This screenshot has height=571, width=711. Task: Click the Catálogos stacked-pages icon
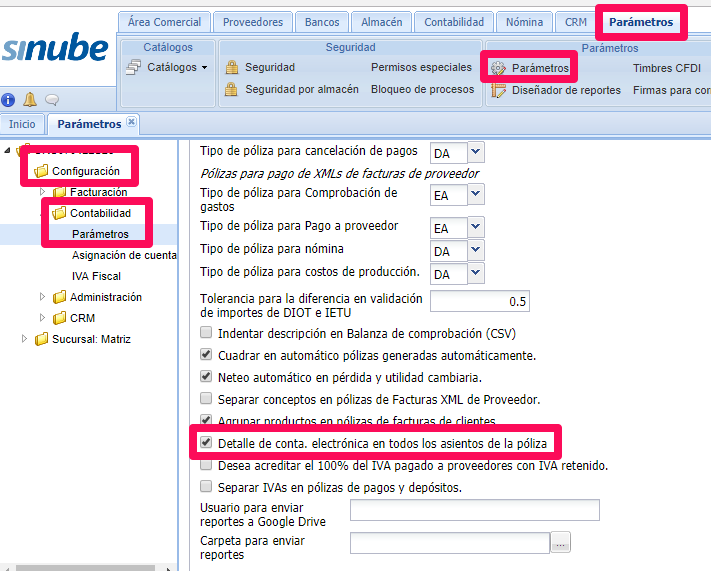133,67
